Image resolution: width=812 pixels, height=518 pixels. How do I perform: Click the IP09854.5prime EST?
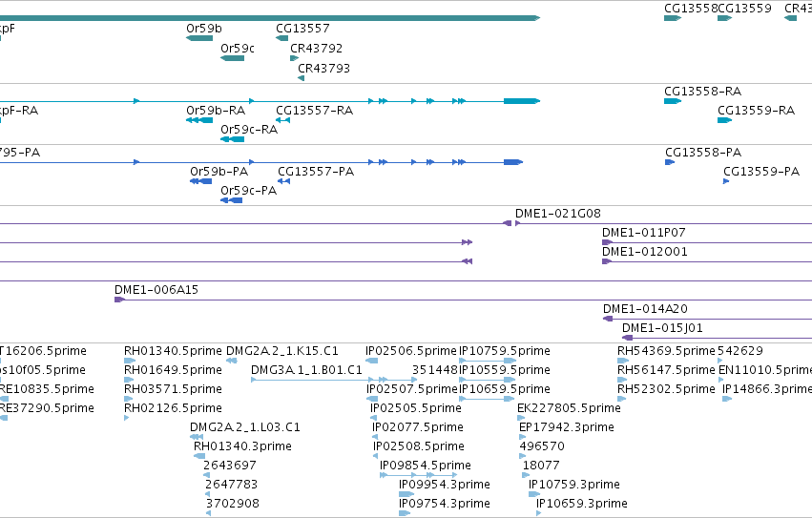pos(419,475)
